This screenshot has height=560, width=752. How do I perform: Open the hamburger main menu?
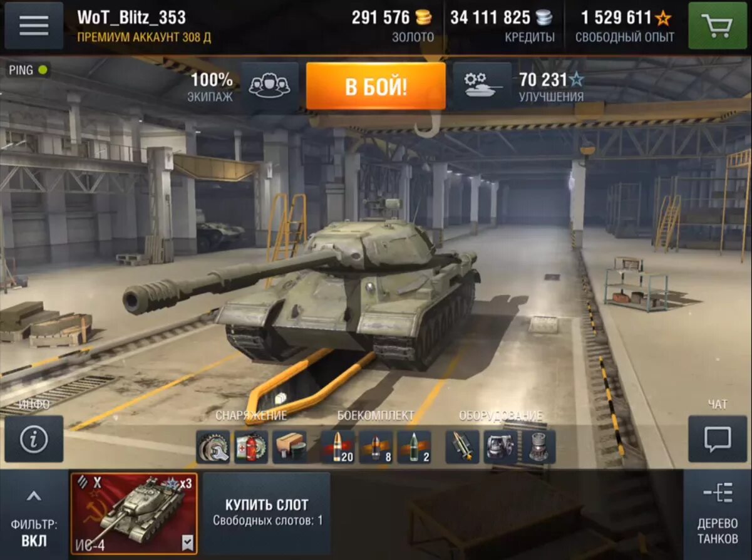coord(34,25)
